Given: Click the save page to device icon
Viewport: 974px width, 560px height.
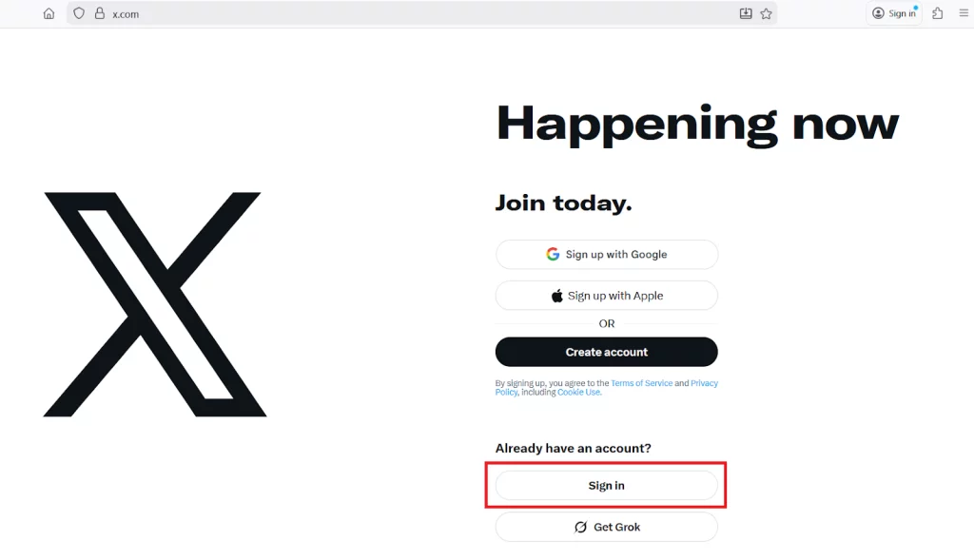Looking at the screenshot, I should pos(746,13).
